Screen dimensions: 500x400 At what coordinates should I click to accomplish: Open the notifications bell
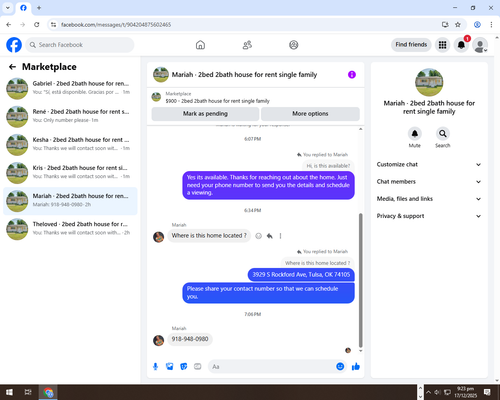point(461,45)
